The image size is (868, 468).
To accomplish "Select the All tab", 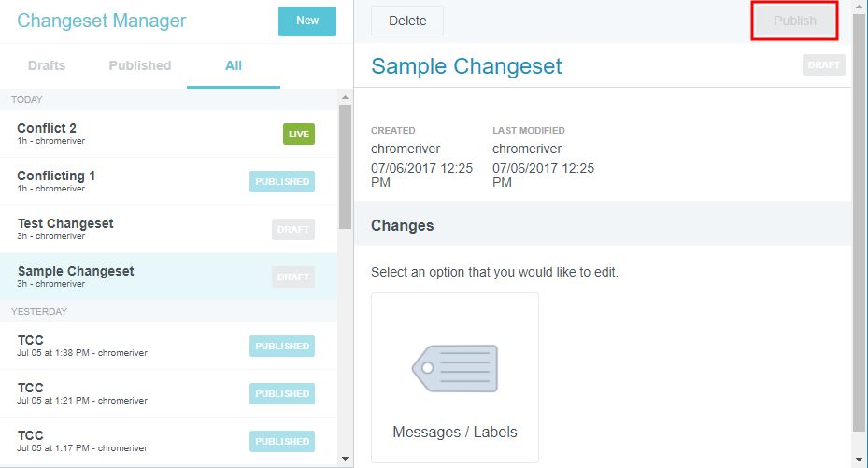I will click(234, 65).
